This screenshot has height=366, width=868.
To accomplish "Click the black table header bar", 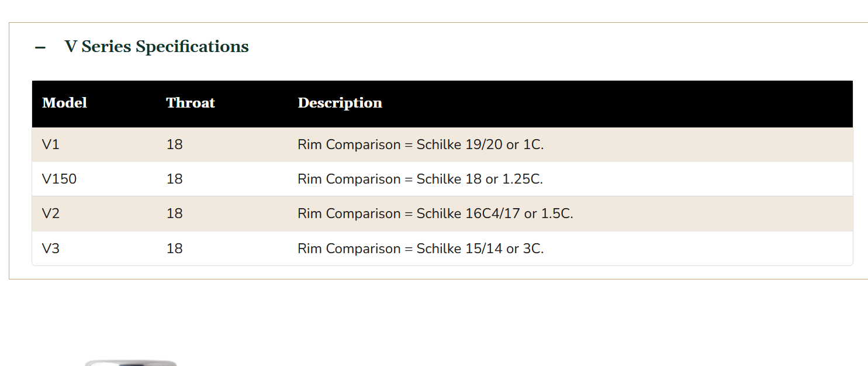I will (442, 104).
